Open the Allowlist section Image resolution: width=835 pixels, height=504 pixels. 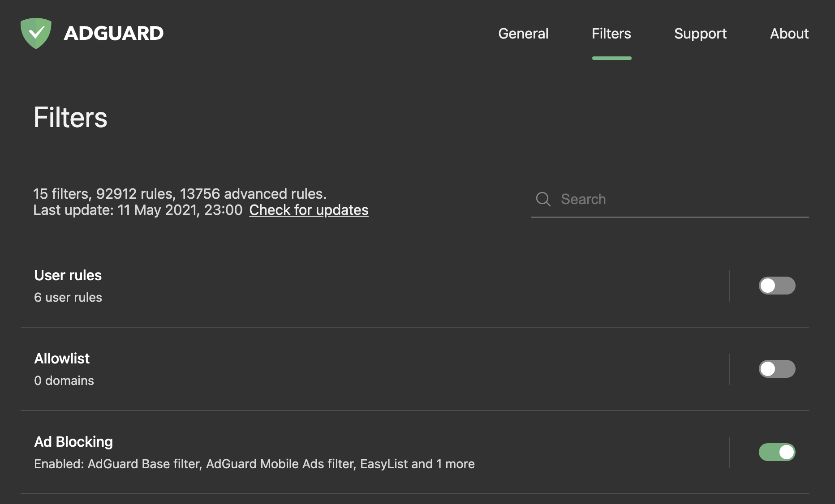click(62, 358)
